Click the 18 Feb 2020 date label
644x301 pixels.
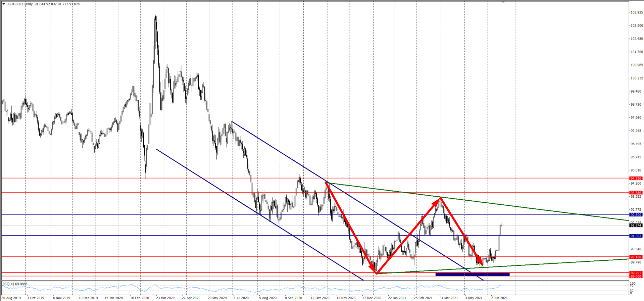click(x=140, y=298)
